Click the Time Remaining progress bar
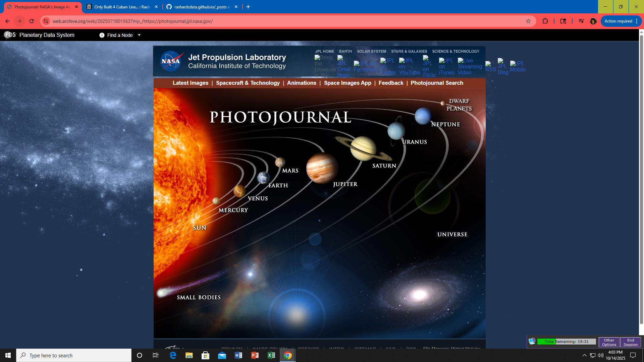Image resolution: width=644 pixels, height=362 pixels. tap(566, 342)
